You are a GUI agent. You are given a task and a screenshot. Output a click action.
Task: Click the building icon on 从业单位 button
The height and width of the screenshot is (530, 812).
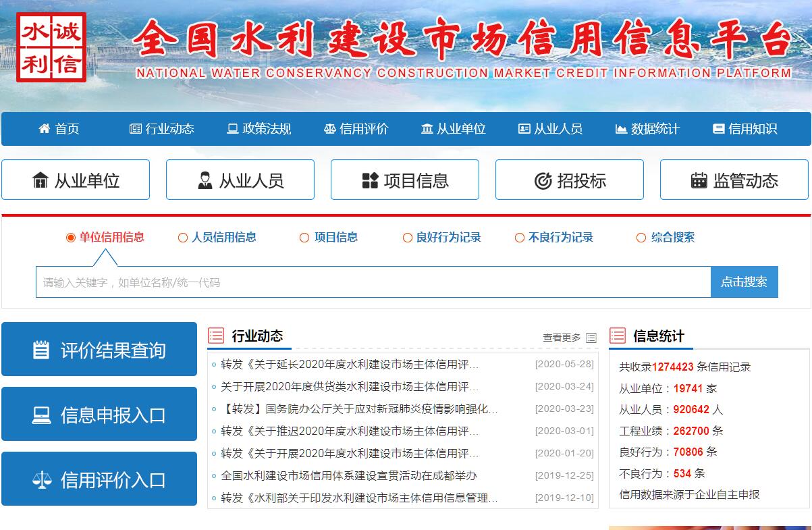(x=40, y=180)
